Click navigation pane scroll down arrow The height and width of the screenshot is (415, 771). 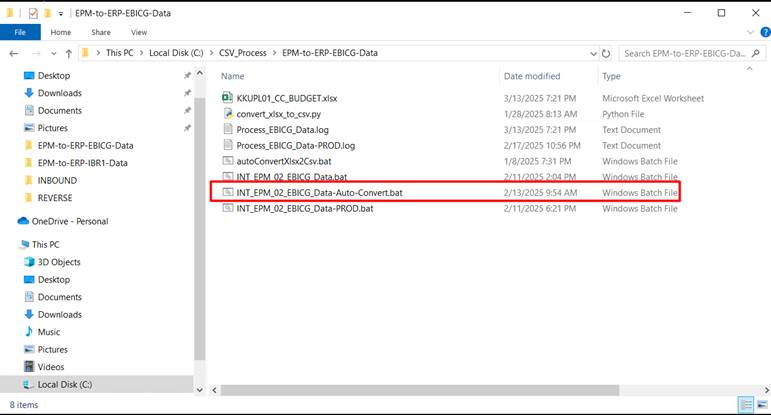(x=200, y=390)
